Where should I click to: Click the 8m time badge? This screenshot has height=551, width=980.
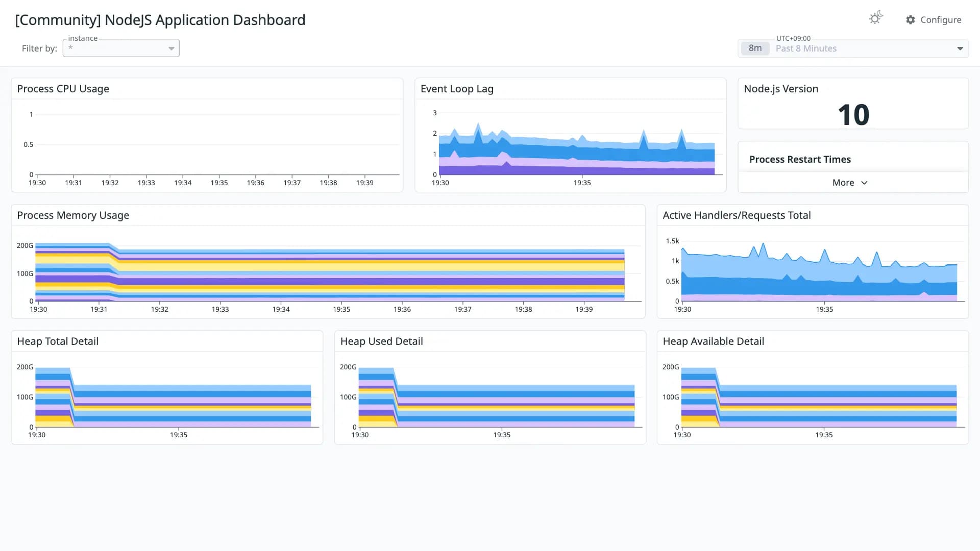[x=755, y=48]
